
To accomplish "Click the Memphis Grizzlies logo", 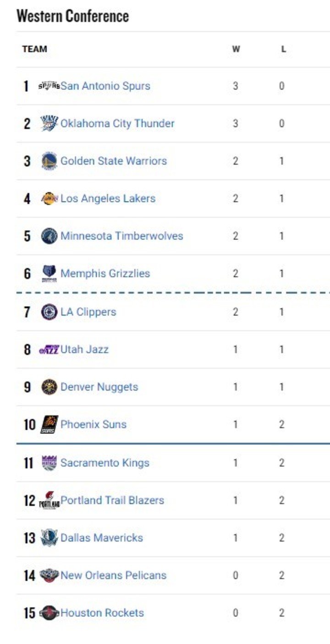I will point(49,274).
